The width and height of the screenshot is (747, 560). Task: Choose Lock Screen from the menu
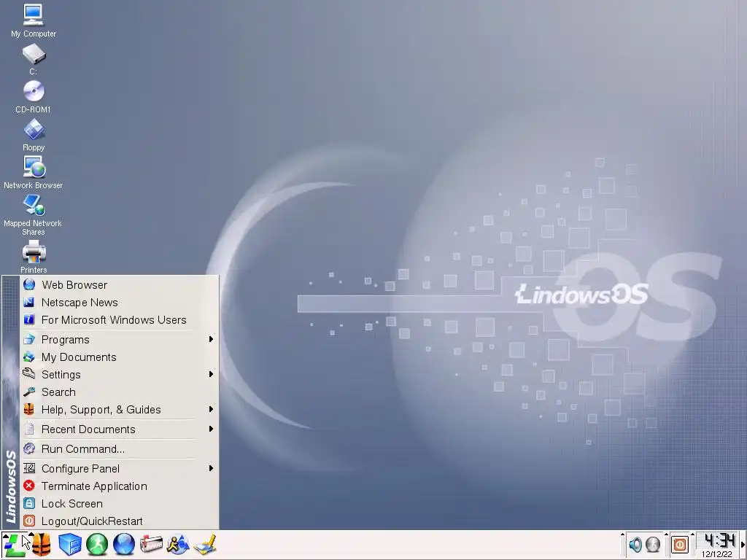pyautogui.click(x=120, y=504)
